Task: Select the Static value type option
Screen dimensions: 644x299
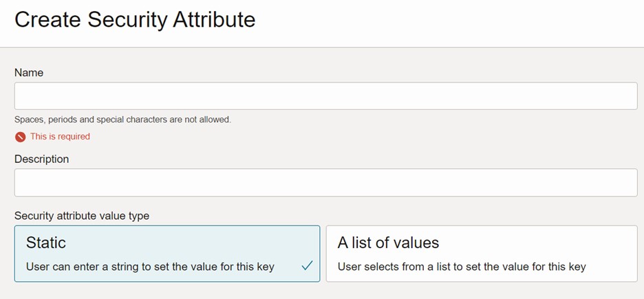Action: [x=167, y=254]
